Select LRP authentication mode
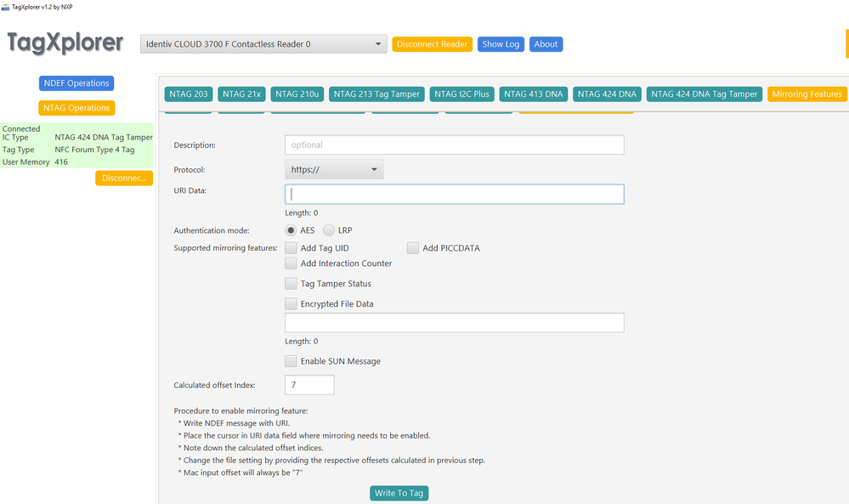Viewport: 849px width, 504px height. (329, 230)
